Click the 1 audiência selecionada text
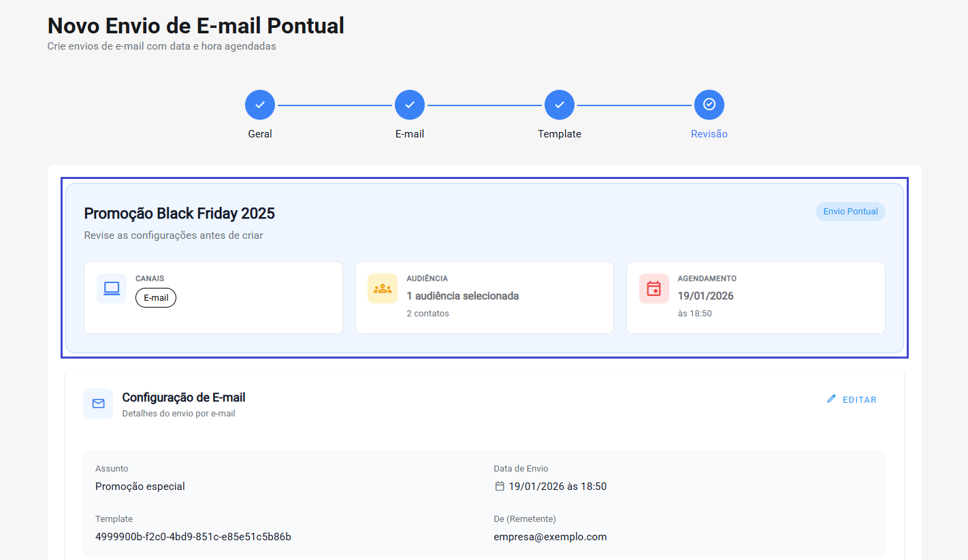The image size is (968, 560). coord(463,296)
